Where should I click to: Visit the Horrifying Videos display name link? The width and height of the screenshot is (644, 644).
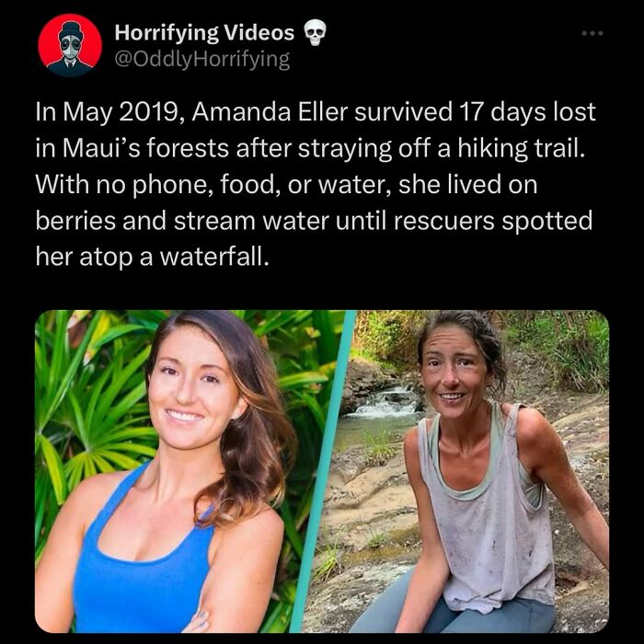point(204,32)
